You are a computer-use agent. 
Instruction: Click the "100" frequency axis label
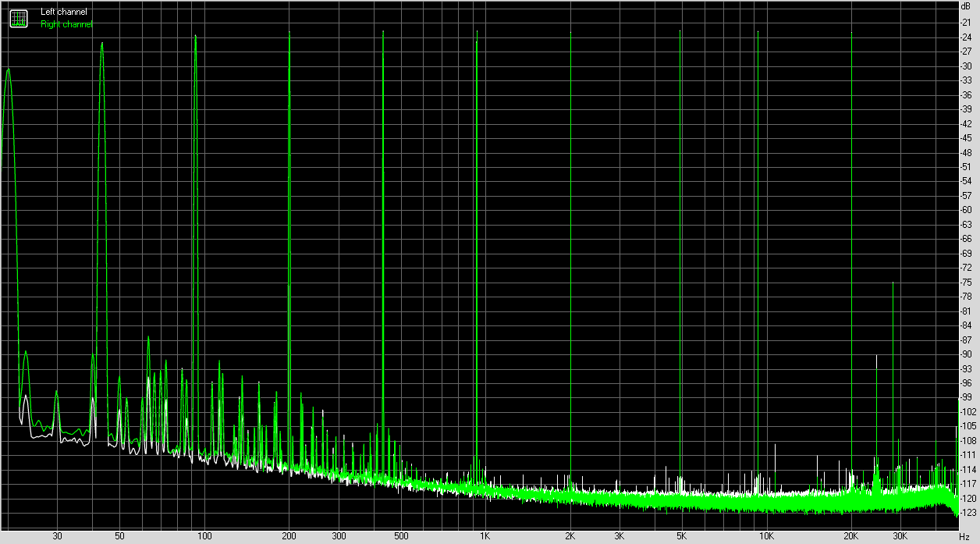click(204, 536)
